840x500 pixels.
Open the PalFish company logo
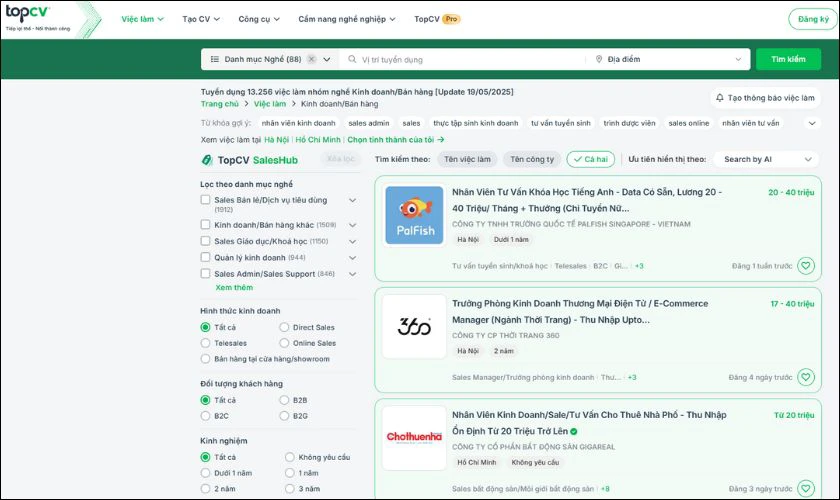click(414, 215)
